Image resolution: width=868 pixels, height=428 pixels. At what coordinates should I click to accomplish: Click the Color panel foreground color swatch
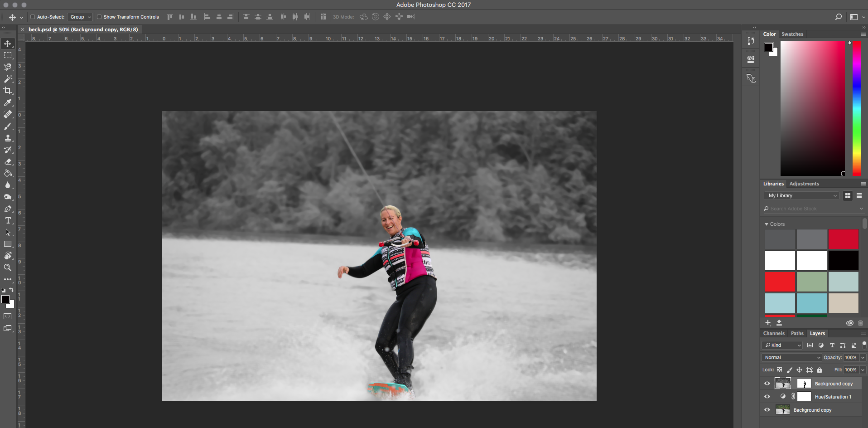click(x=769, y=47)
